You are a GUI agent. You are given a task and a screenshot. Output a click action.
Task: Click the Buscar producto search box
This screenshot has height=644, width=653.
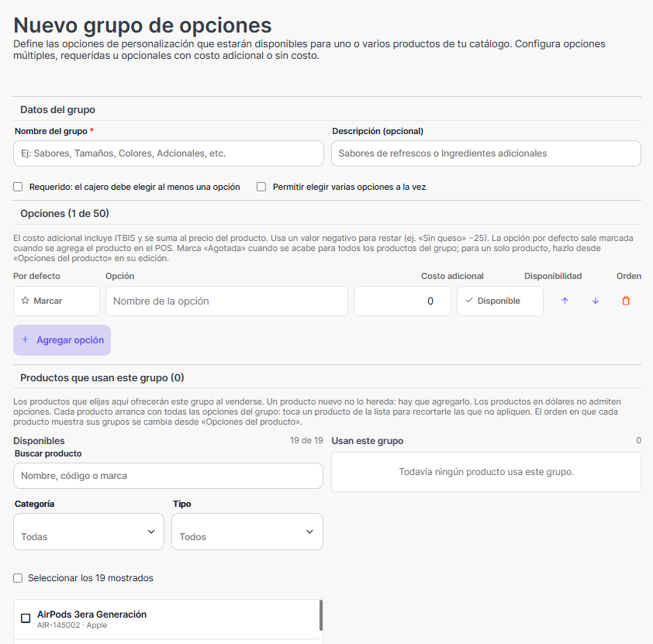click(x=168, y=476)
